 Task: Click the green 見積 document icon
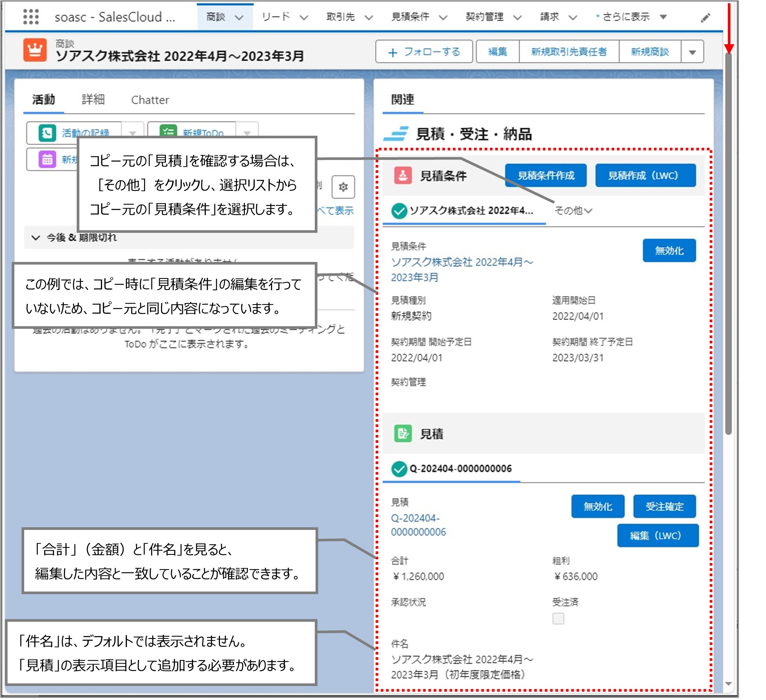pyautogui.click(x=403, y=433)
